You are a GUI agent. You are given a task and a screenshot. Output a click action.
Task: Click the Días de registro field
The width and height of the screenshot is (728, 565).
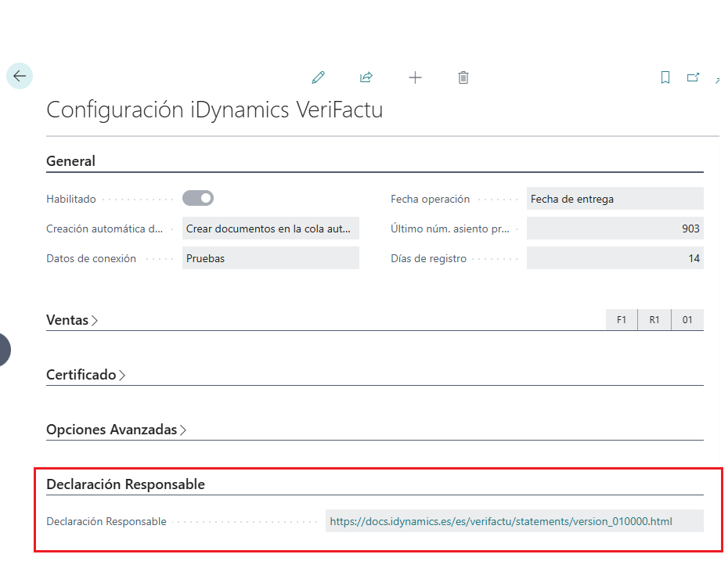tap(614, 258)
